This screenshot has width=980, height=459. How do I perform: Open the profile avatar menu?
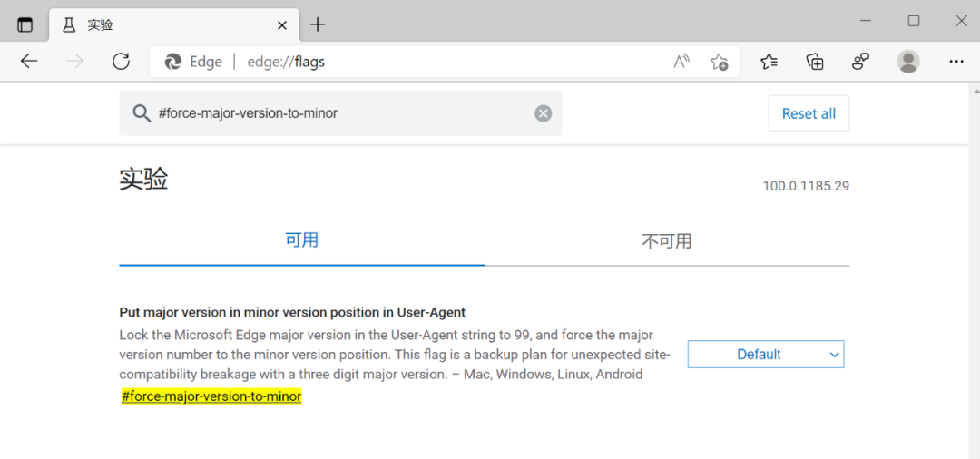coord(908,61)
